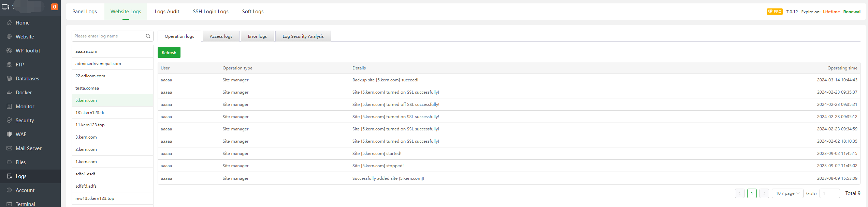
Task: Click the Renewal link
Action: pos(852,12)
